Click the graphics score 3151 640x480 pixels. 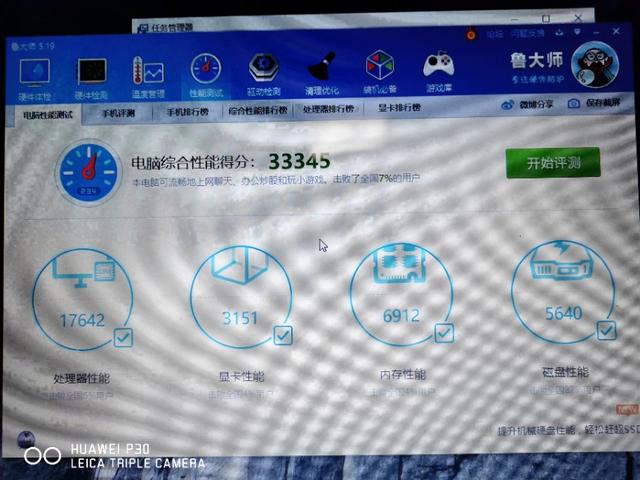tap(240, 318)
